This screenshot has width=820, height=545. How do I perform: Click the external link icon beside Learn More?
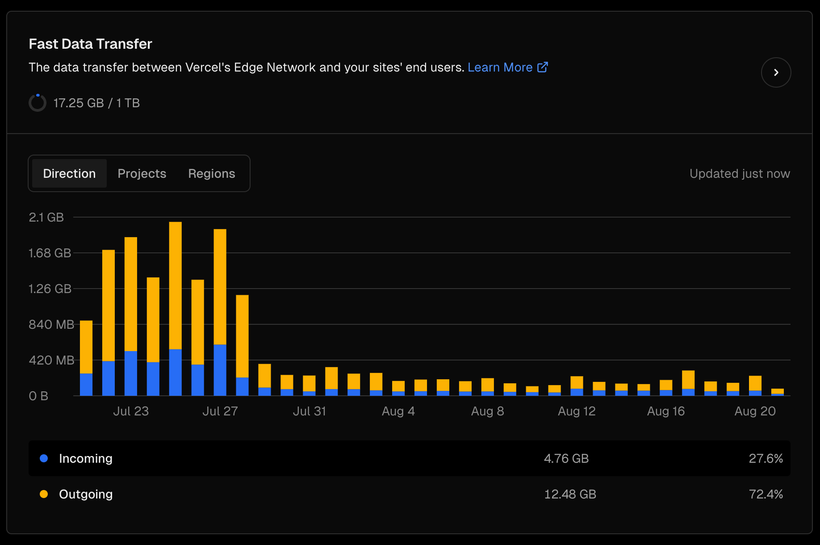pos(542,67)
